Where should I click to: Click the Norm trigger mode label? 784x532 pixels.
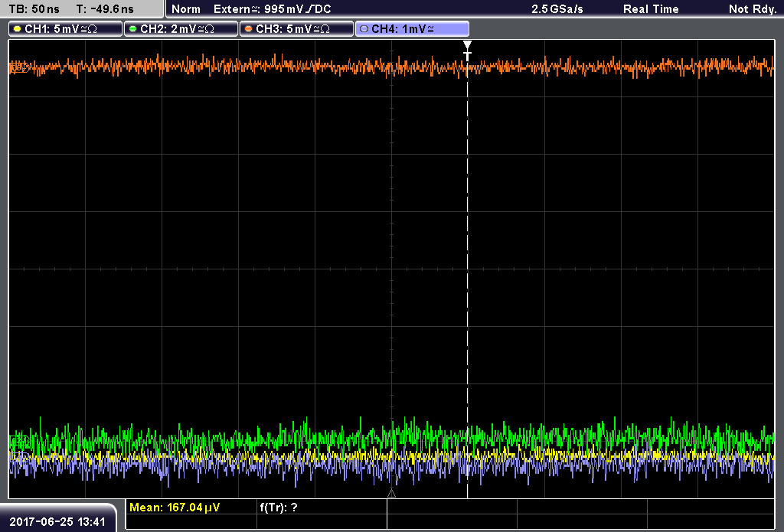(x=186, y=9)
